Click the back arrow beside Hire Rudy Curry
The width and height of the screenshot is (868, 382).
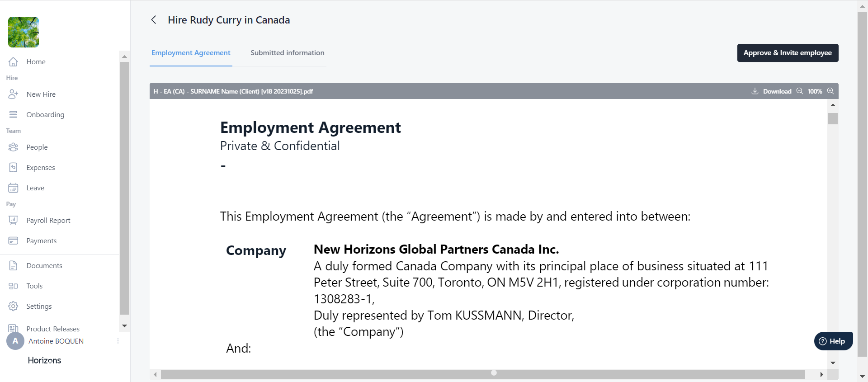coord(154,20)
